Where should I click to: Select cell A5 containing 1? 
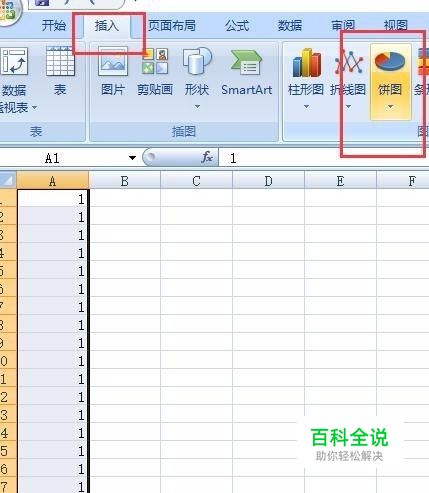coord(52,271)
